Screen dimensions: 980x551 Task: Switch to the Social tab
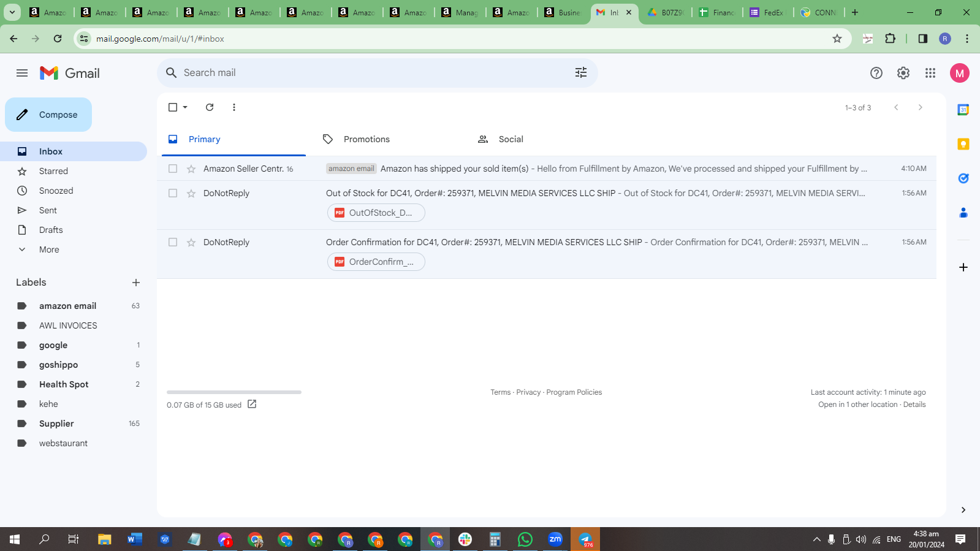pos(542,139)
